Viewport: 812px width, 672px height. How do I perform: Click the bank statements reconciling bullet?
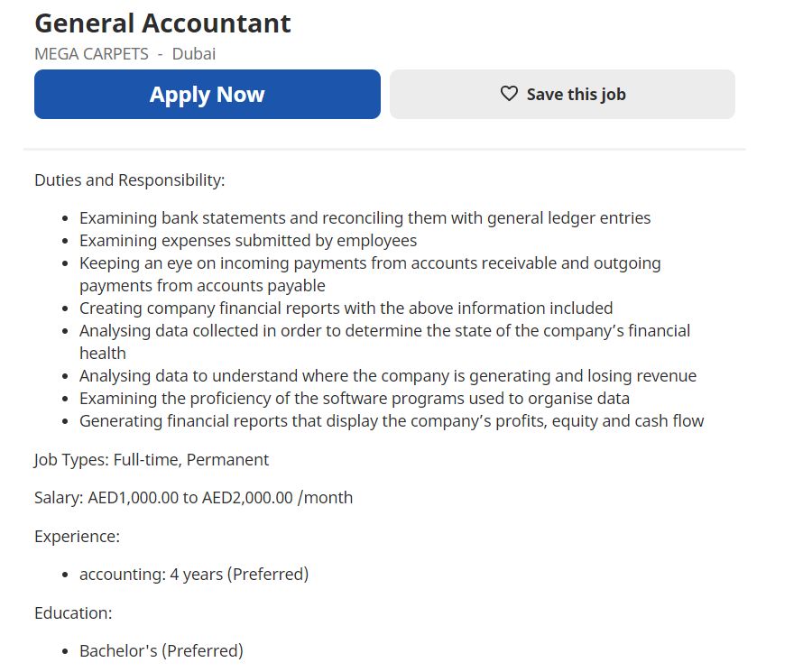click(364, 217)
